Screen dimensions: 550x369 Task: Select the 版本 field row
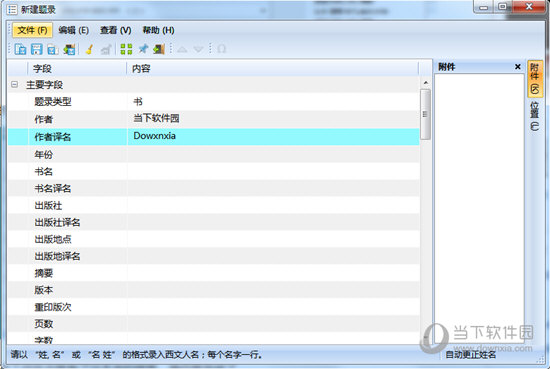click(x=214, y=290)
